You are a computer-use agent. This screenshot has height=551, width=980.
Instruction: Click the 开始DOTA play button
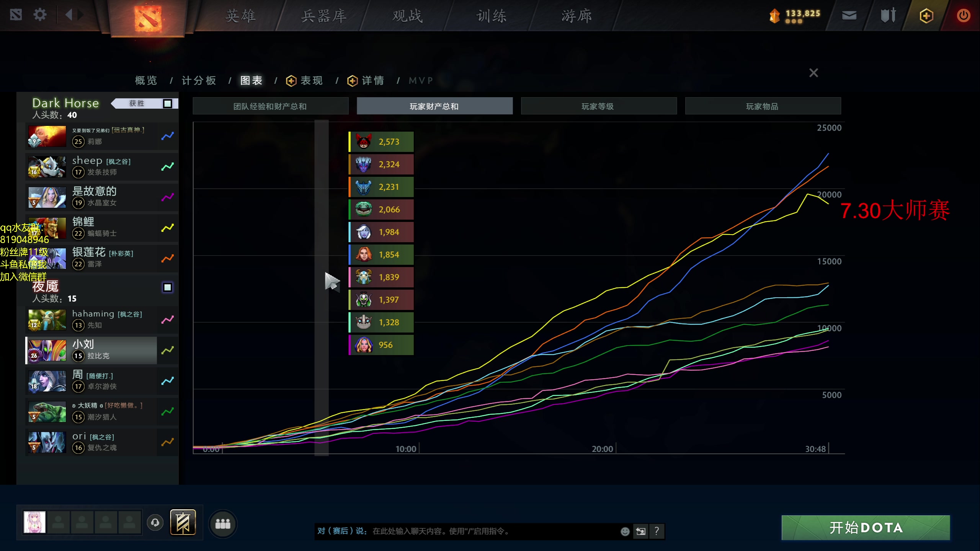[x=866, y=528]
